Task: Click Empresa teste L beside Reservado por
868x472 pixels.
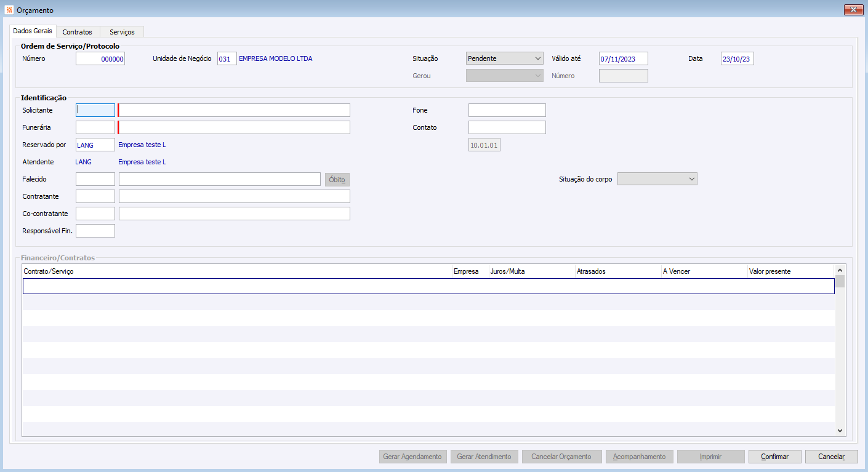Action: coord(142,145)
